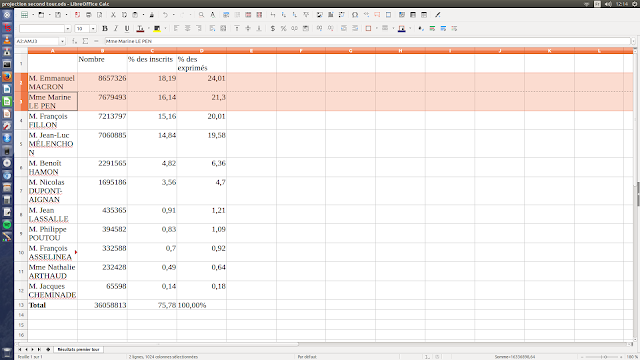
Task: Expand the borders dropdown arrow
Action: 376,28
